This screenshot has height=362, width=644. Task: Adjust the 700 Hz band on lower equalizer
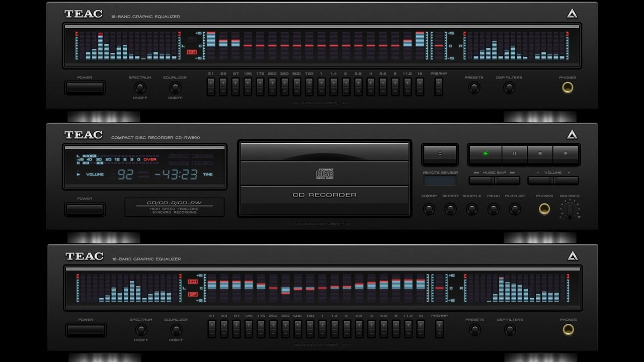[x=310, y=329]
